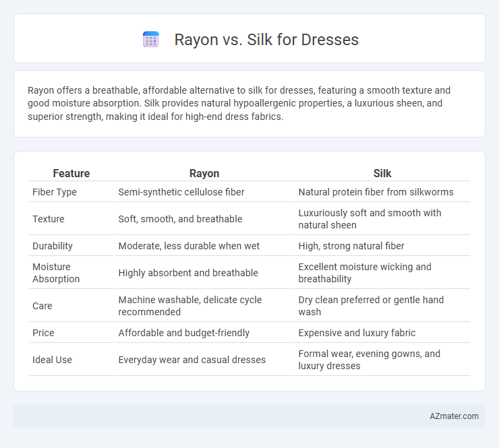Screen dimensions: 499x448
Task: Click 'Machine washable, delicate cycle recommended' cell
Action: (x=190, y=306)
